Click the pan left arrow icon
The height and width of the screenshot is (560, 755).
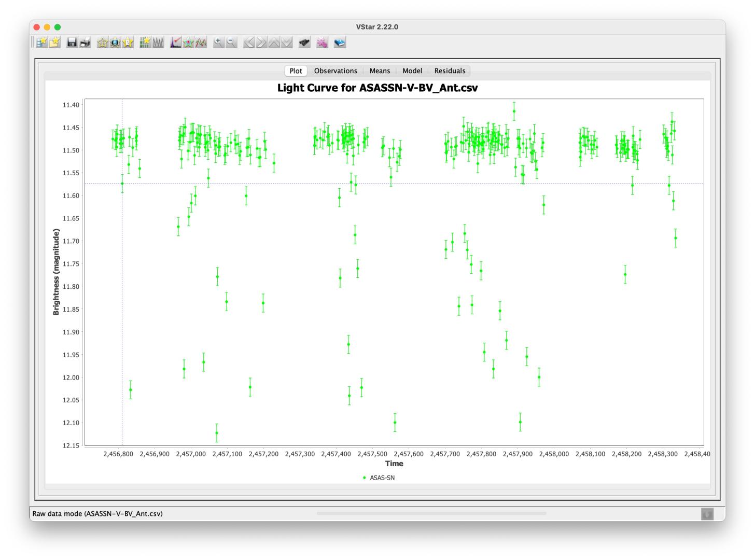pos(249,43)
